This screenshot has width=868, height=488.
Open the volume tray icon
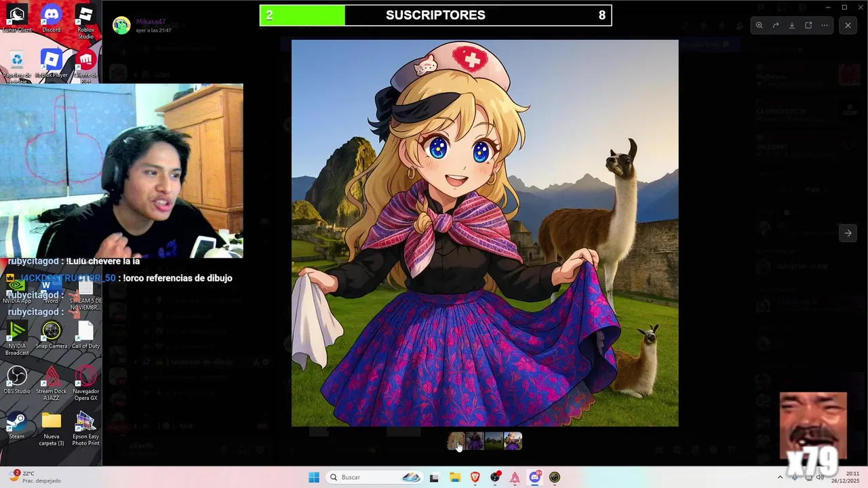click(x=820, y=477)
